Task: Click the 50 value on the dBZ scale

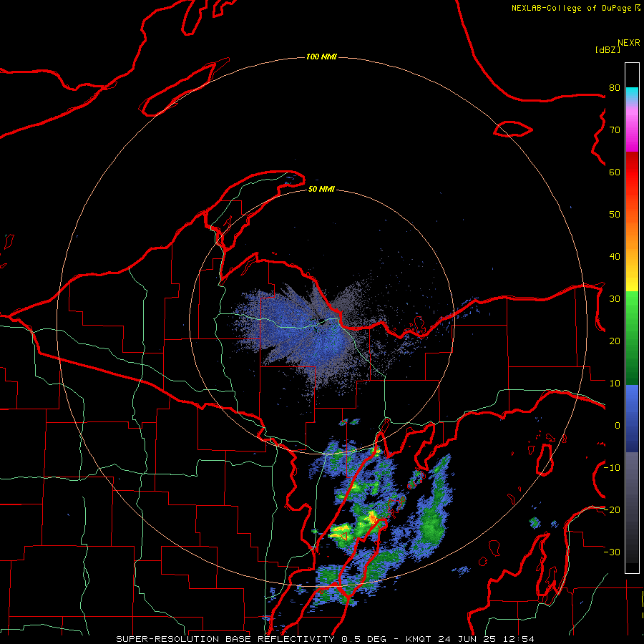Action: (615, 215)
